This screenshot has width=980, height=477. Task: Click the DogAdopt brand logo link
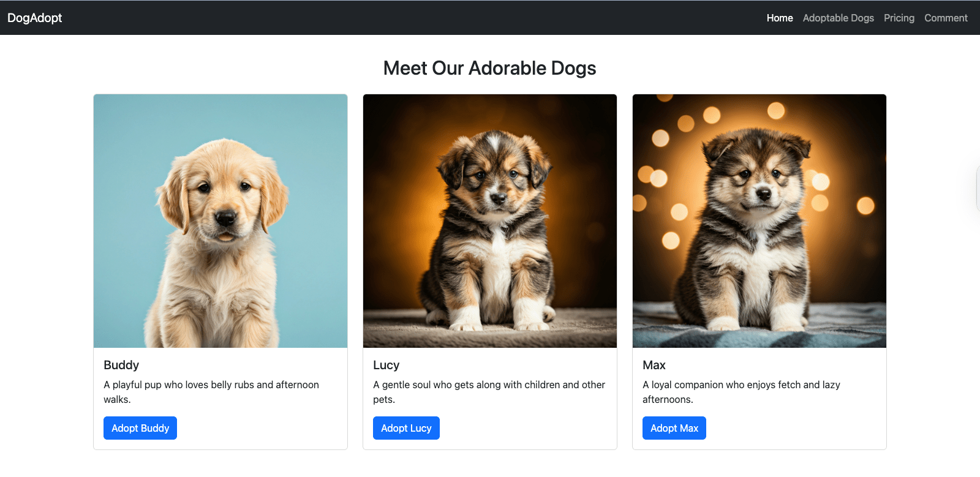click(x=34, y=18)
